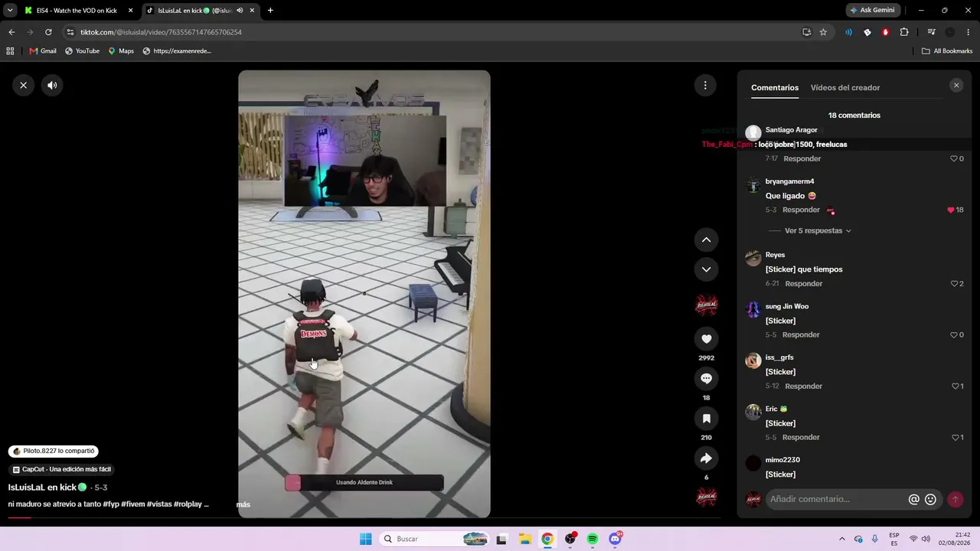Screen dimensions: 980x551
Task: Open IsLuisLaL en kick creator name
Action: [x=47, y=487]
